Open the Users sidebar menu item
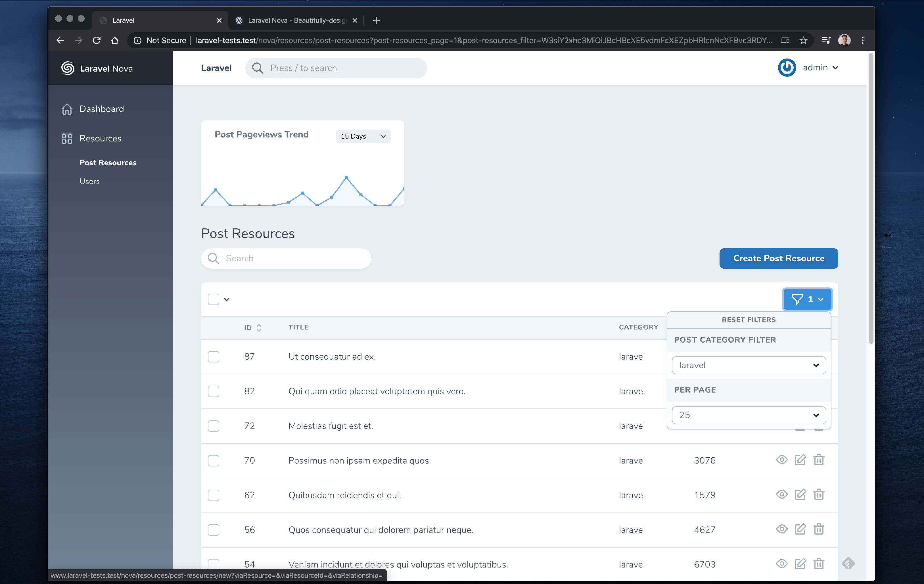Viewport: 924px width, 584px height. [89, 181]
